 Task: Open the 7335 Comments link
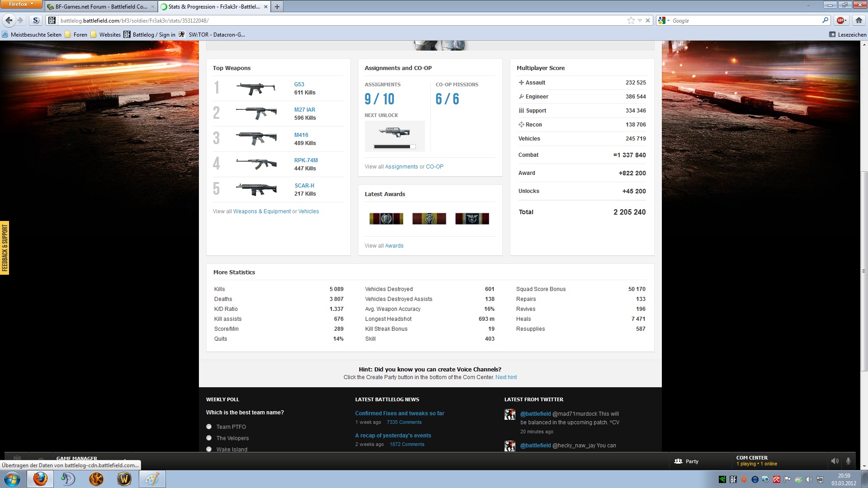click(x=404, y=422)
